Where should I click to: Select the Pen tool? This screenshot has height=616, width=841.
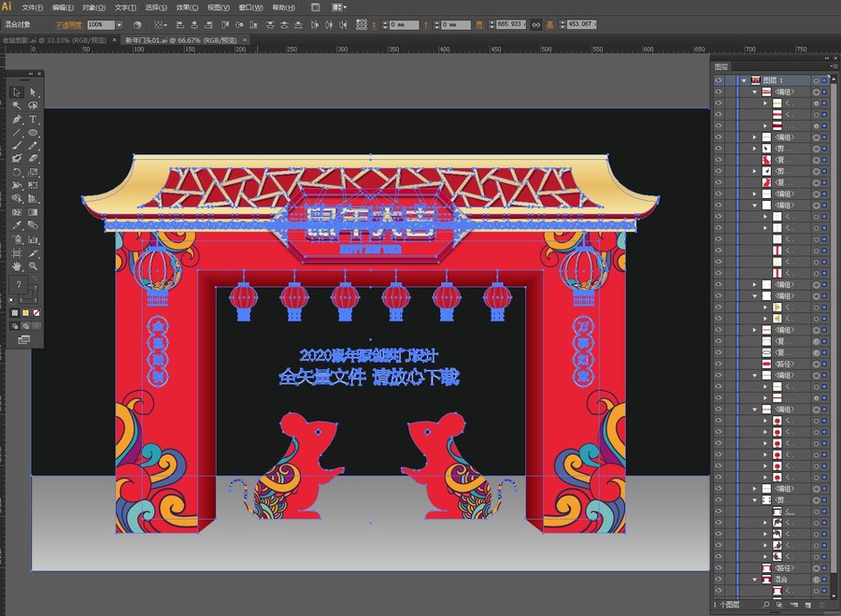click(x=17, y=119)
